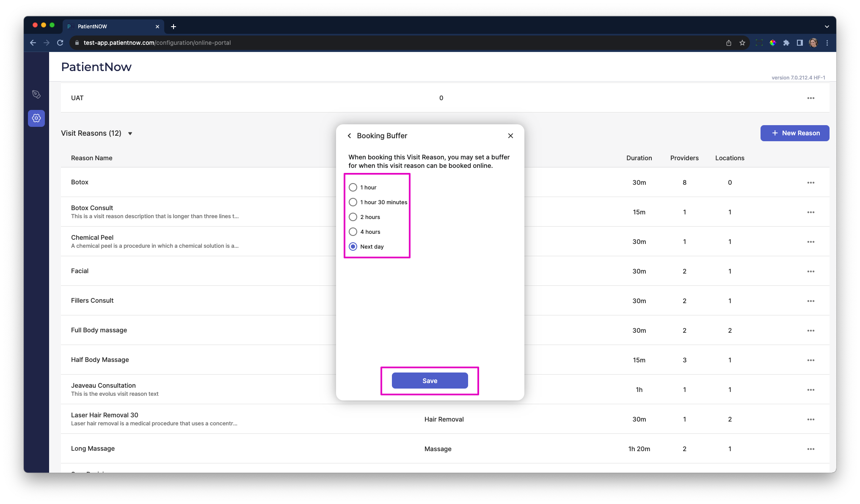The width and height of the screenshot is (860, 504).
Task: Open the settings gear in sidebar
Action: (x=36, y=118)
